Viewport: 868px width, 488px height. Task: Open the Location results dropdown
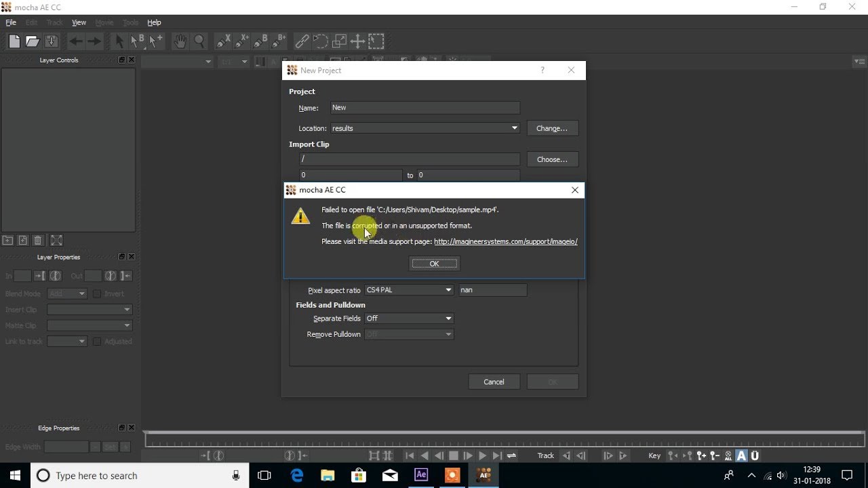425,128
